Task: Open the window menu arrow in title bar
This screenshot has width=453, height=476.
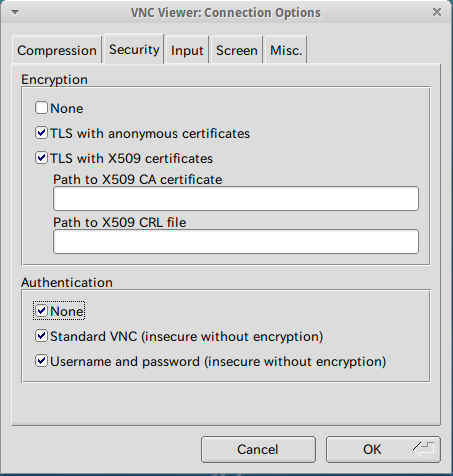Action: click(x=15, y=13)
